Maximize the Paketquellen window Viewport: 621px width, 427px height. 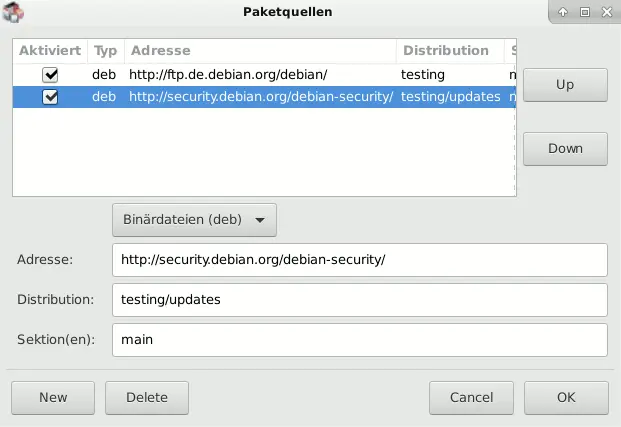coord(585,12)
